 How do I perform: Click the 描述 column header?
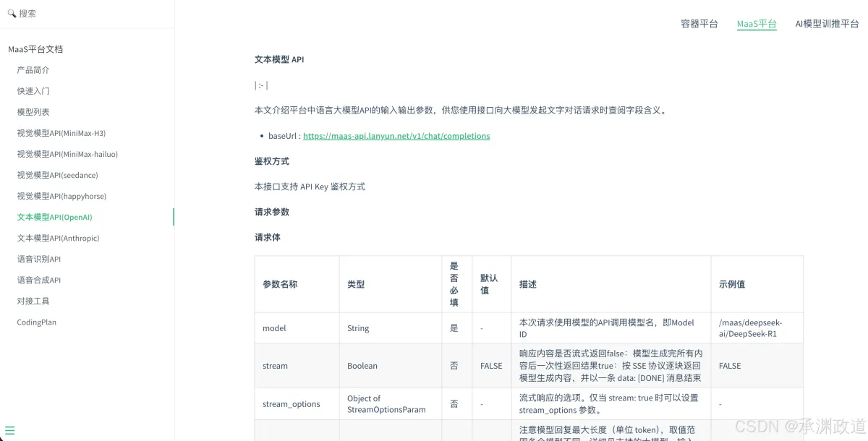pyautogui.click(x=611, y=284)
